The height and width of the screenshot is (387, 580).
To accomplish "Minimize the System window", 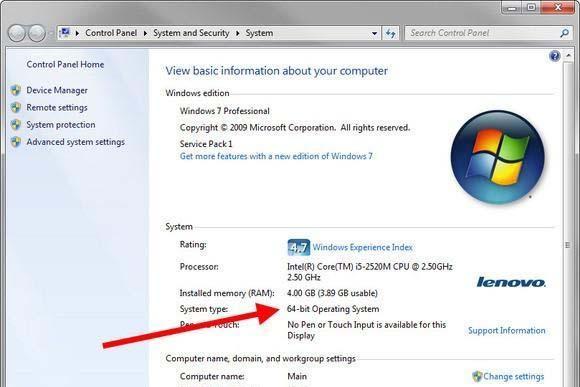I will [x=512, y=7].
